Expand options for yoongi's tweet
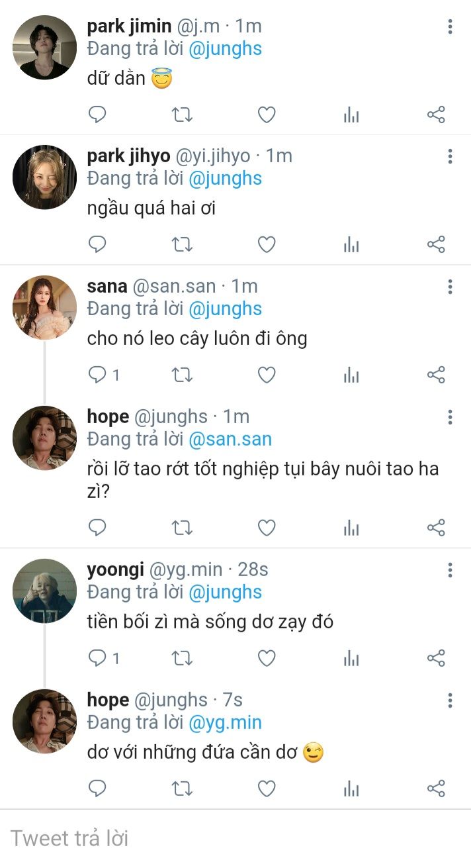This screenshot has width=471, height=868. (450, 570)
